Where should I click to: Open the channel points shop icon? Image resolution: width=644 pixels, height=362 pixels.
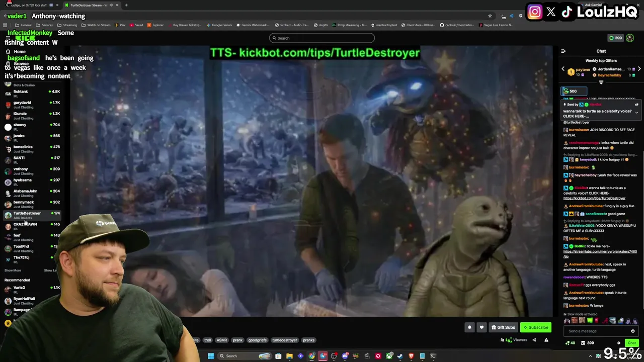[583, 343]
